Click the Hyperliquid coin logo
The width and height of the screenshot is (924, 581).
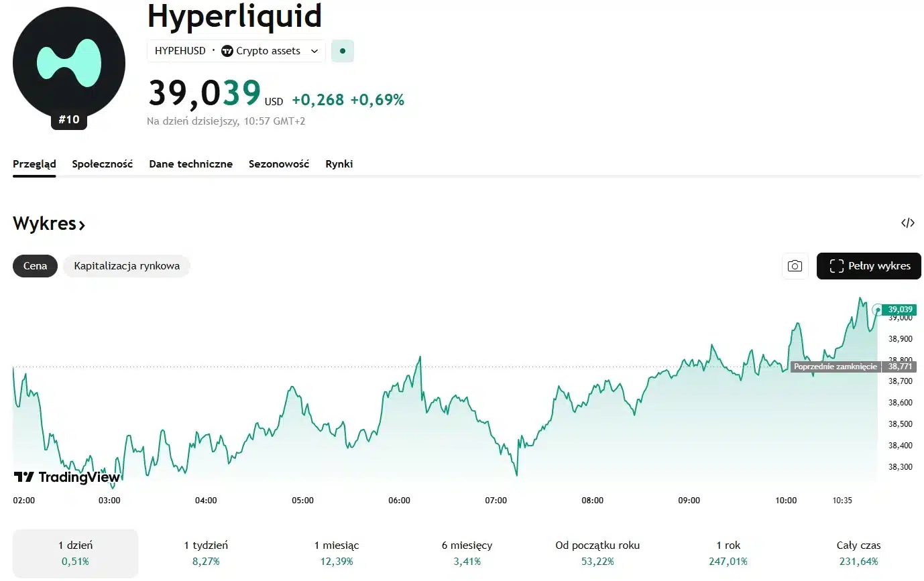69,64
